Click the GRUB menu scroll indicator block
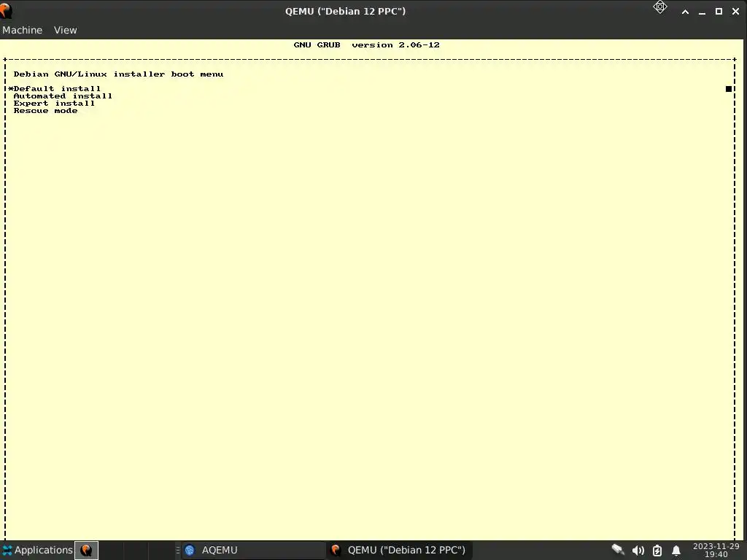Viewport: 747px width, 560px height. coord(729,88)
